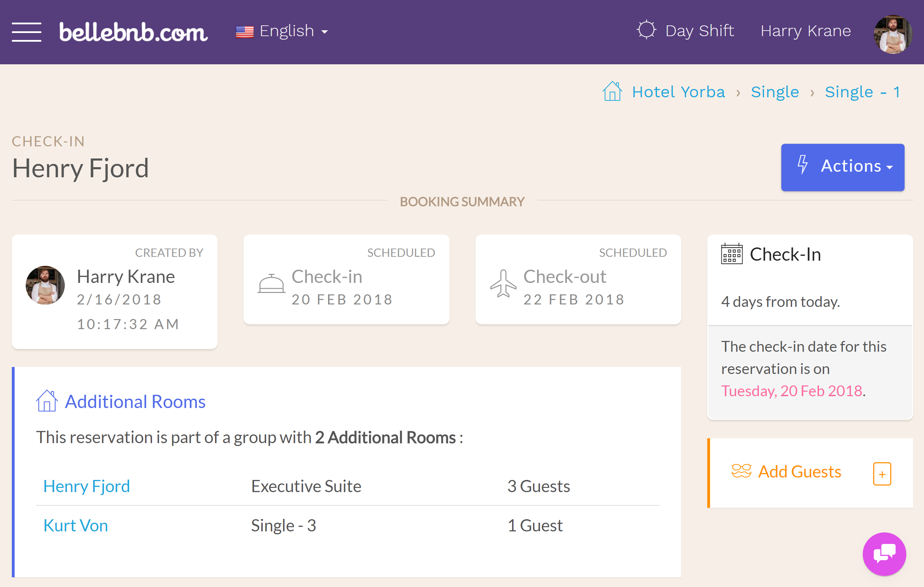Click Henry Fjord reservation link
The image size is (924, 587).
coord(86,486)
